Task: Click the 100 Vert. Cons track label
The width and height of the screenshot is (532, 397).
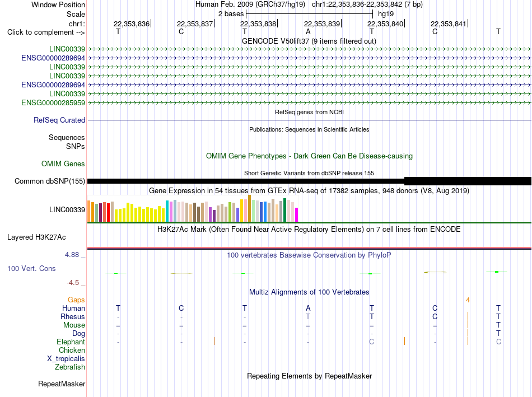Action: click(31, 268)
